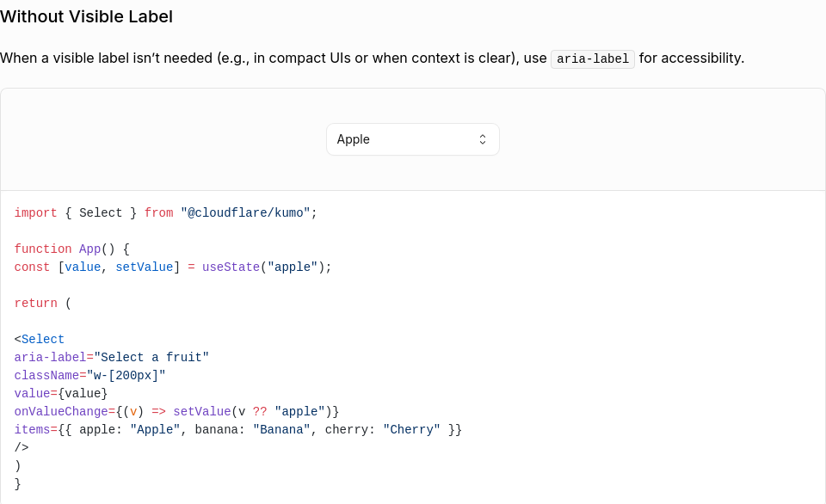Image resolution: width=826 pixels, height=504 pixels.
Task: Click the setValue variable in const line
Action: (x=145, y=267)
